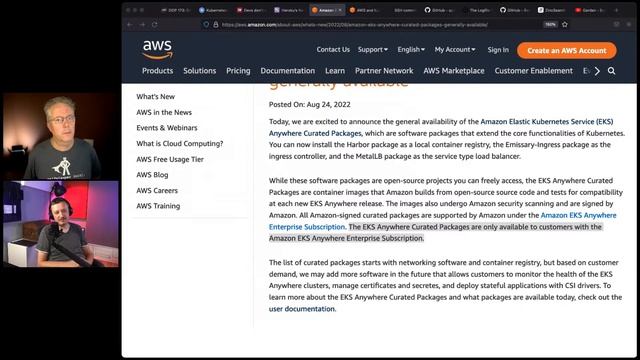
Task: Open AWS Careers sidebar link
Action: tap(157, 191)
